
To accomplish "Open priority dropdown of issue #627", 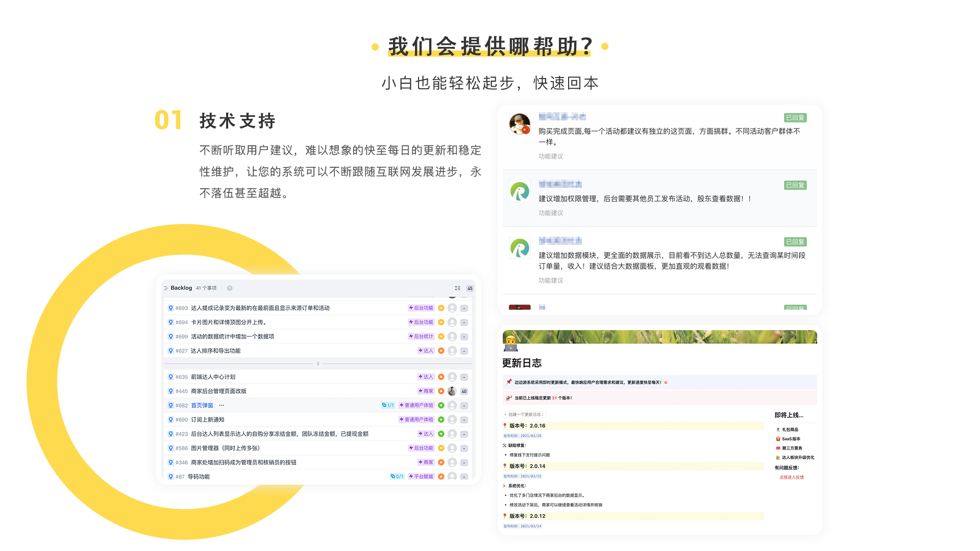I will (441, 351).
